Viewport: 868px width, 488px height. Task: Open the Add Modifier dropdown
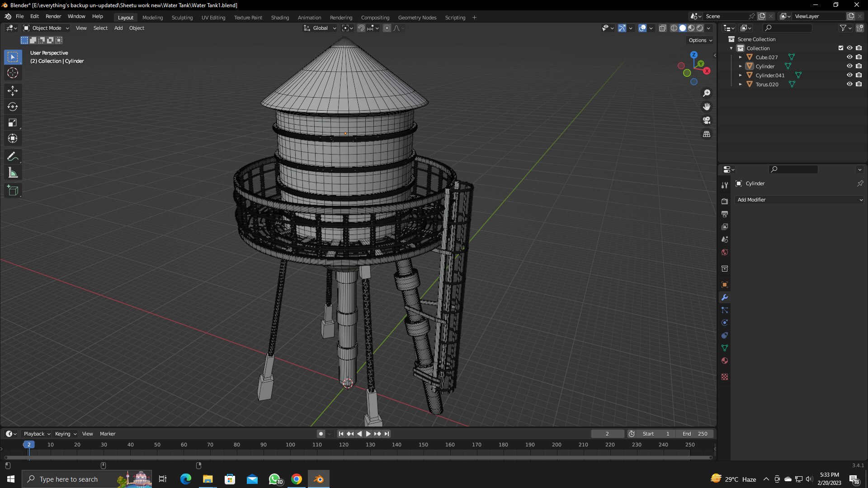pyautogui.click(x=799, y=200)
